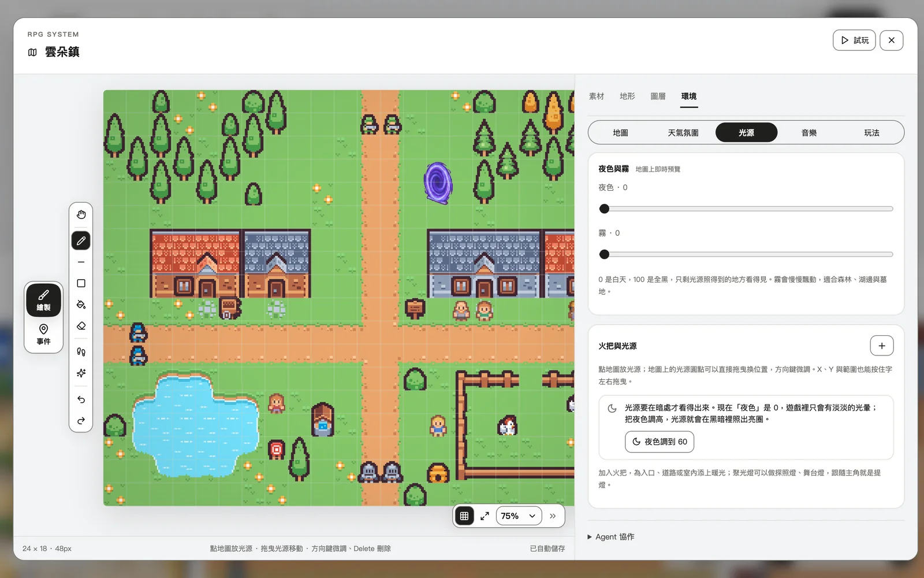Select the hand pan tool
Viewport: 924px width, 578px height.
81,214
